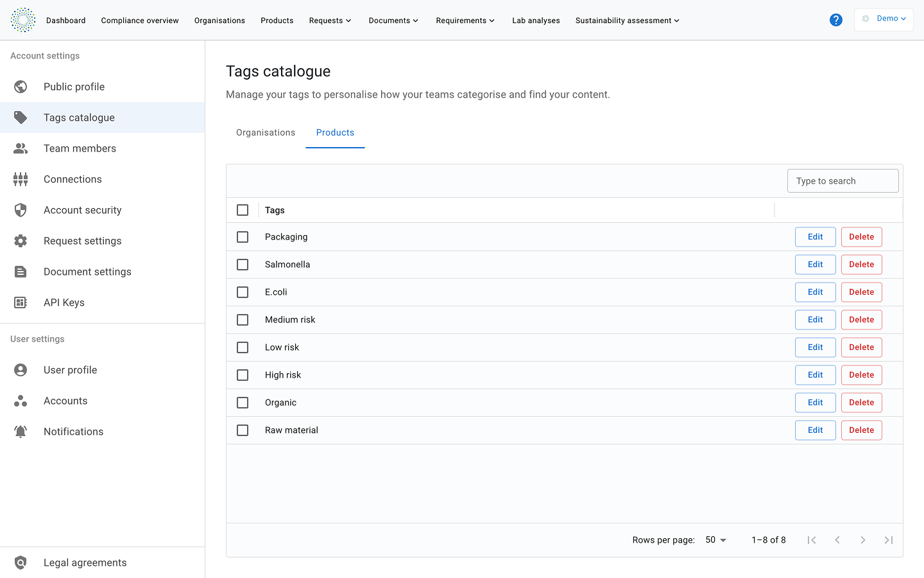Edit the Raw material tag
The height and width of the screenshot is (578, 924).
(816, 430)
